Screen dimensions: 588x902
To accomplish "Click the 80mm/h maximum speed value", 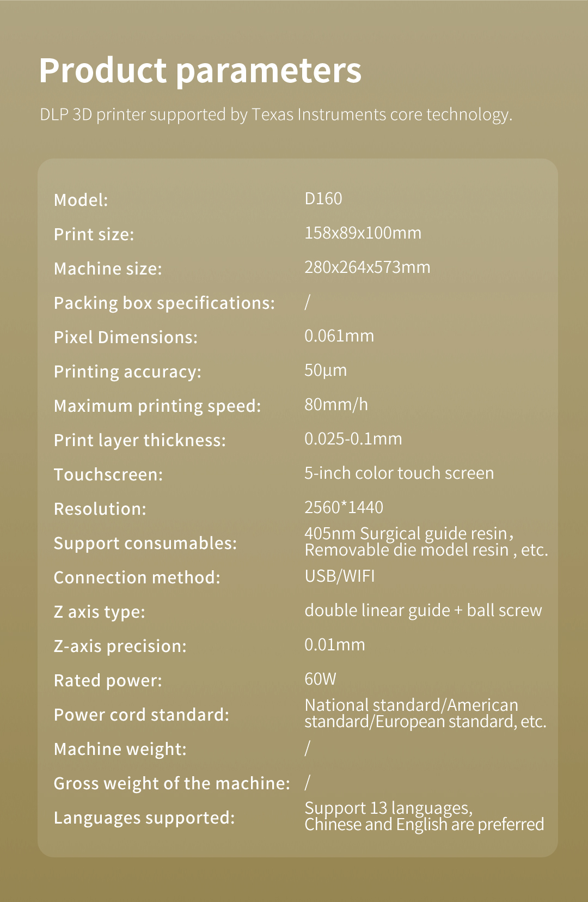I will (336, 405).
